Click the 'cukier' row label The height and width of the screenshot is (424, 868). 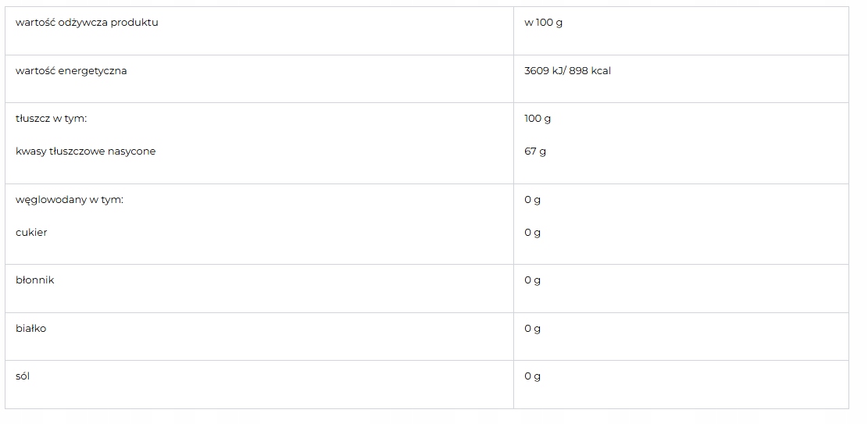pos(31,233)
